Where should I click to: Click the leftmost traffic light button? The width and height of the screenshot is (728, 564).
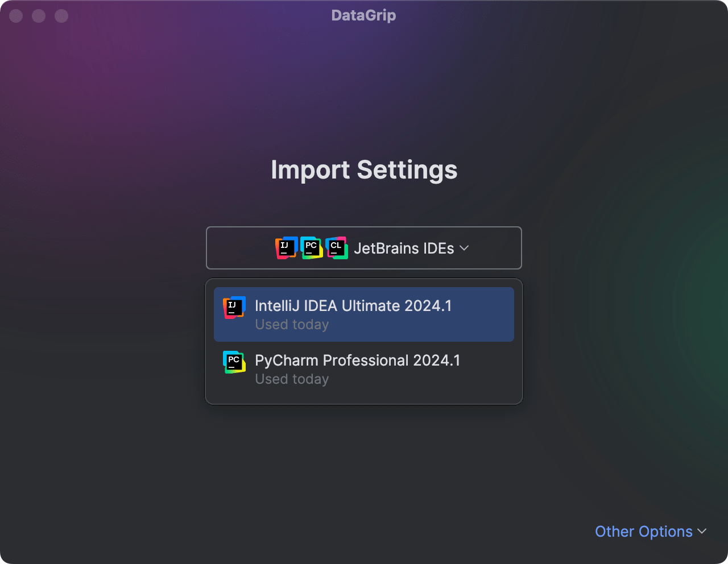[x=16, y=16]
